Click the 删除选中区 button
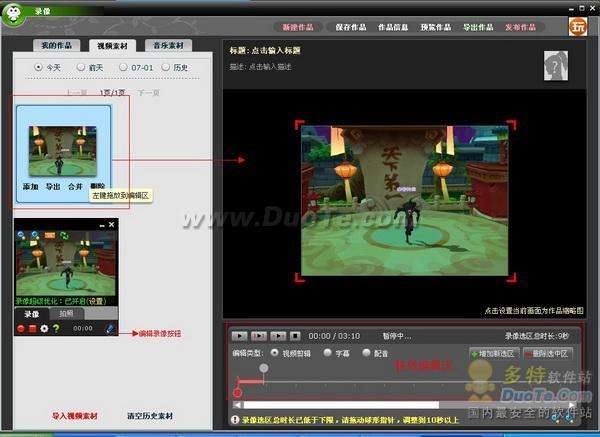The width and height of the screenshot is (600, 437). pos(548,354)
